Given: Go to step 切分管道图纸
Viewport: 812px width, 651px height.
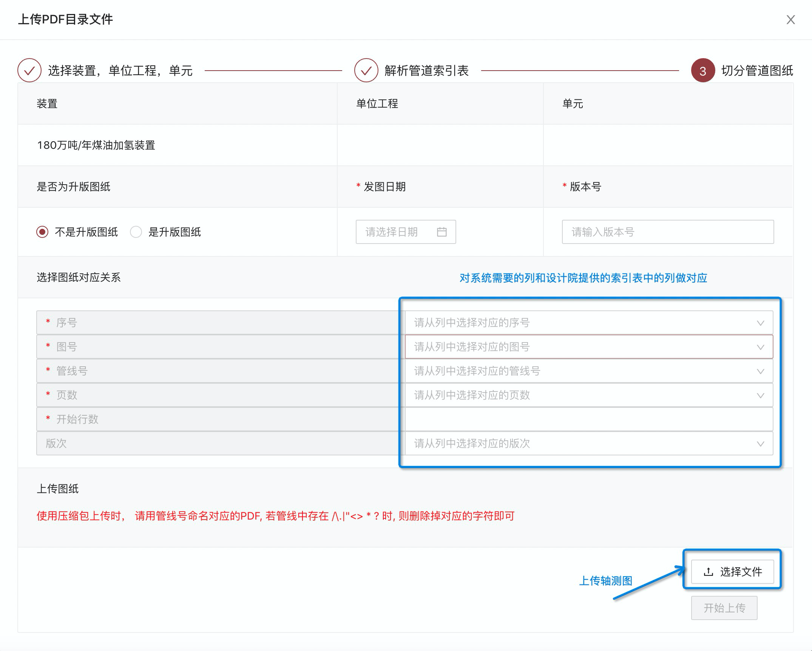Looking at the screenshot, I should coord(757,71).
